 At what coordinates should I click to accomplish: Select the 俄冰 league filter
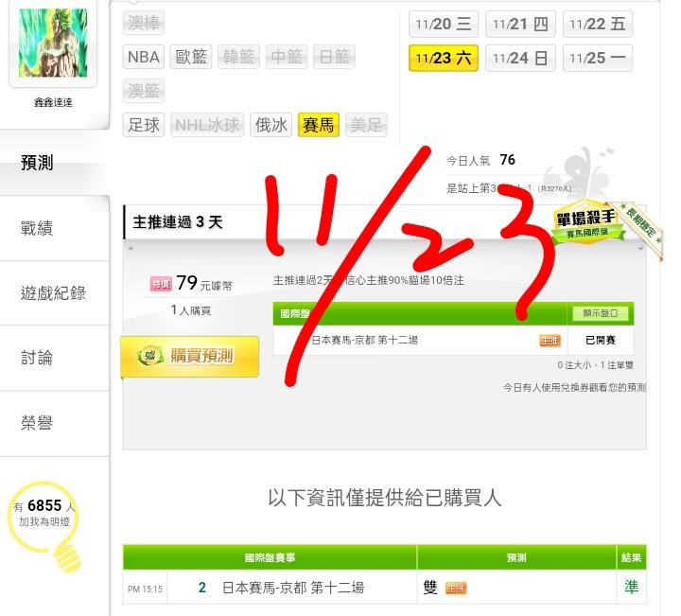[x=271, y=125]
